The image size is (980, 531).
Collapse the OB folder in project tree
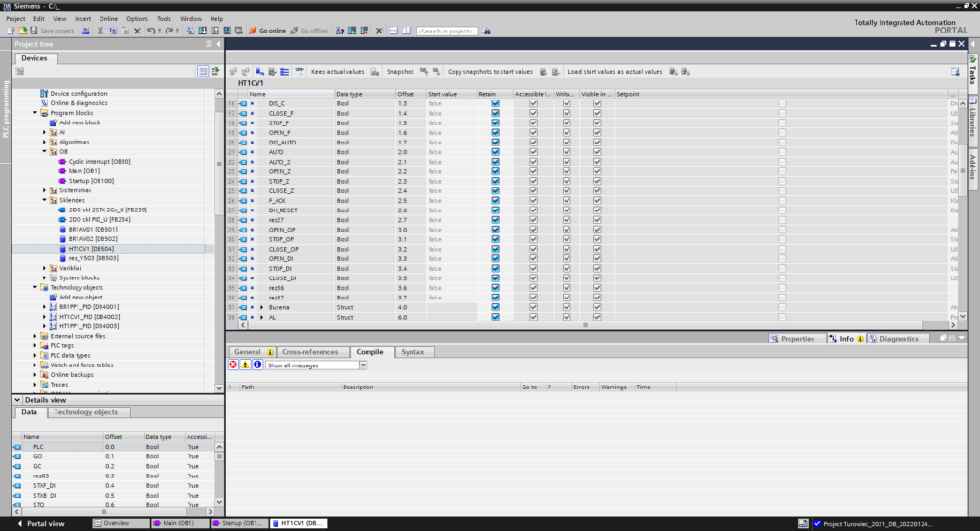pos(45,152)
